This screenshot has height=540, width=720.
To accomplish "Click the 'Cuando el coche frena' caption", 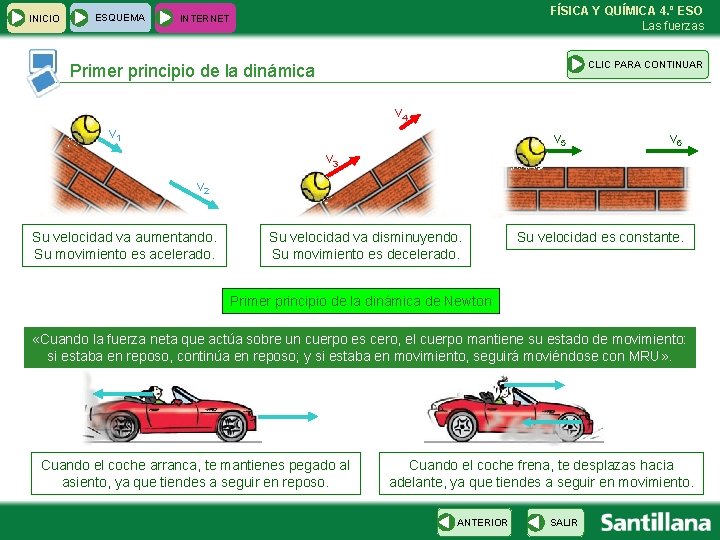I will 541,473.
